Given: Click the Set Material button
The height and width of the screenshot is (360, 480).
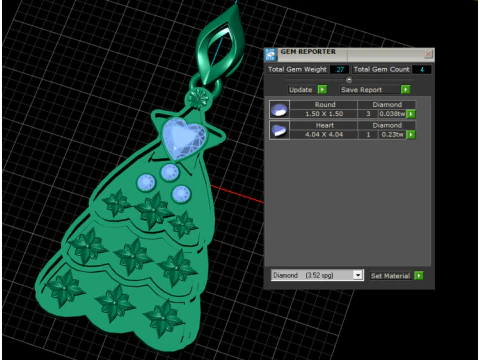Looking at the screenshot, I should (x=390, y=276).
